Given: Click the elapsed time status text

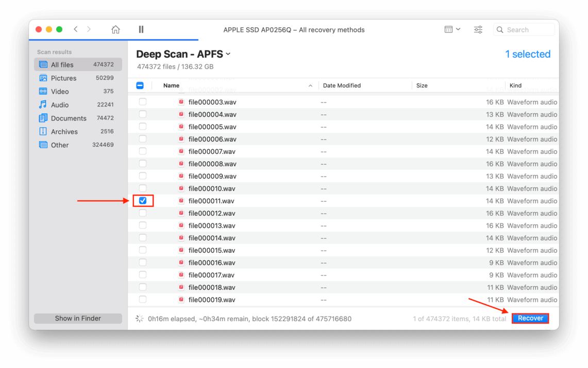Looking at the screenshot, I should pos(249,319).
